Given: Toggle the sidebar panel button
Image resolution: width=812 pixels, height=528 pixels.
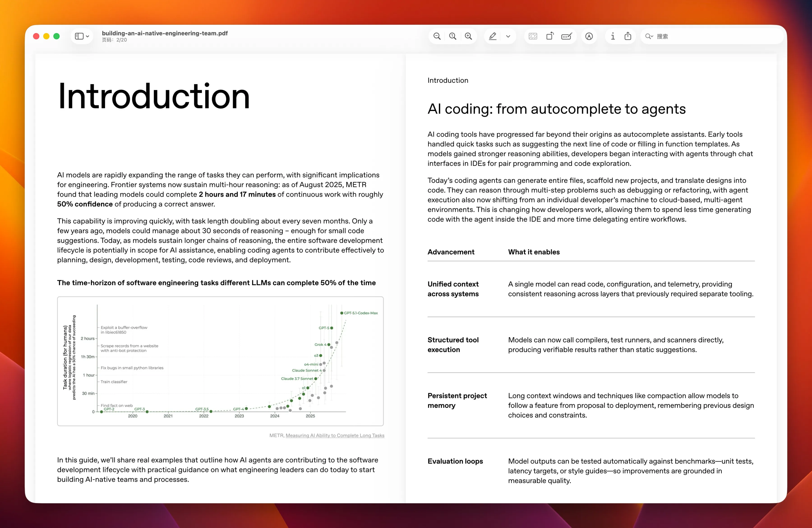Looking at the screenshot, I should tap(79, 36).
